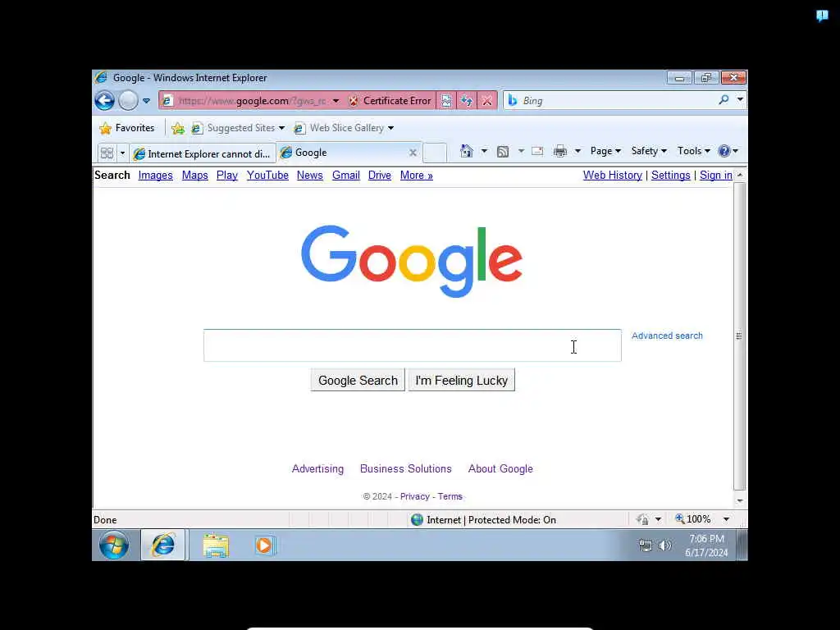The image size is (840, 630).
Task: Open About Google footer link
Action: pos(500,468)
